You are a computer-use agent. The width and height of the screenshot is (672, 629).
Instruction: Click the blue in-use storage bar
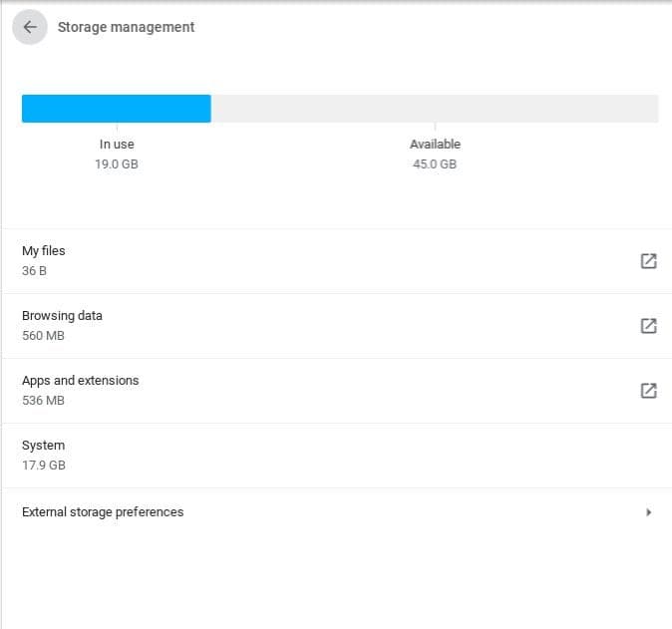(116, 109)
